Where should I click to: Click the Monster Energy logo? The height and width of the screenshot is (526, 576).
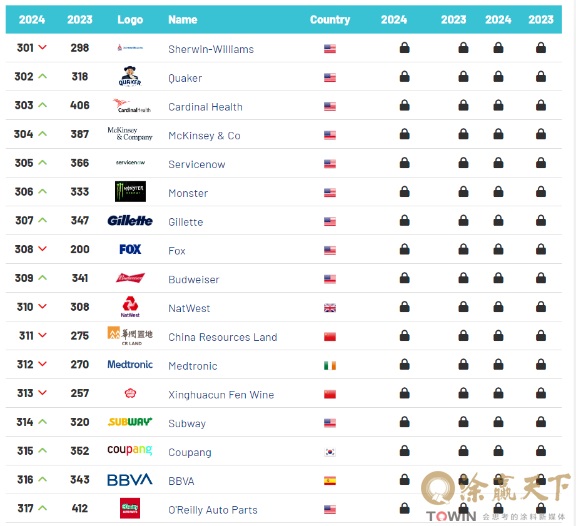coord(130,191)
